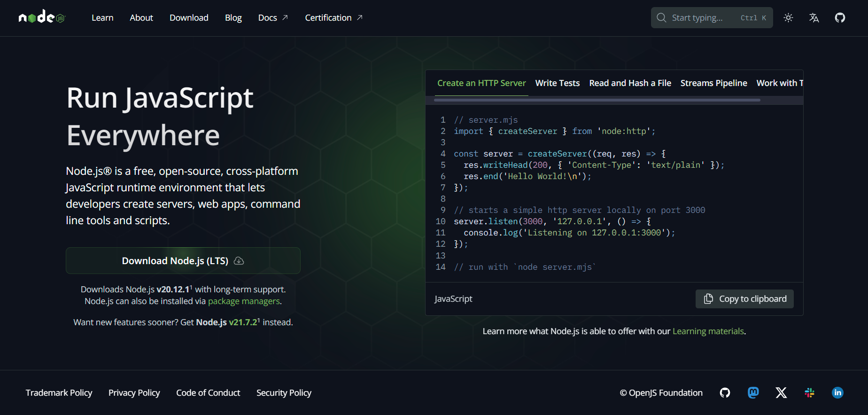Follow the package managers link
Screen dimensions: 868x415
244,301
